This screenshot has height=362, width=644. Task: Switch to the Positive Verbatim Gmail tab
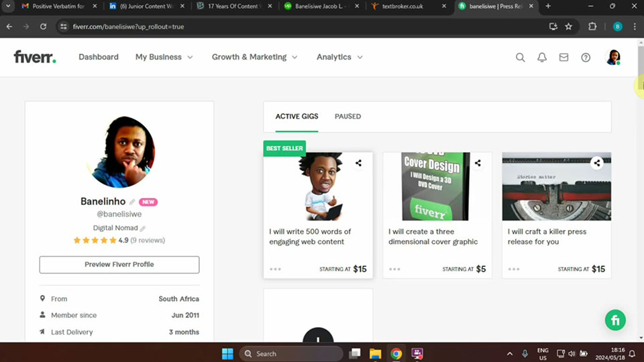58,6
